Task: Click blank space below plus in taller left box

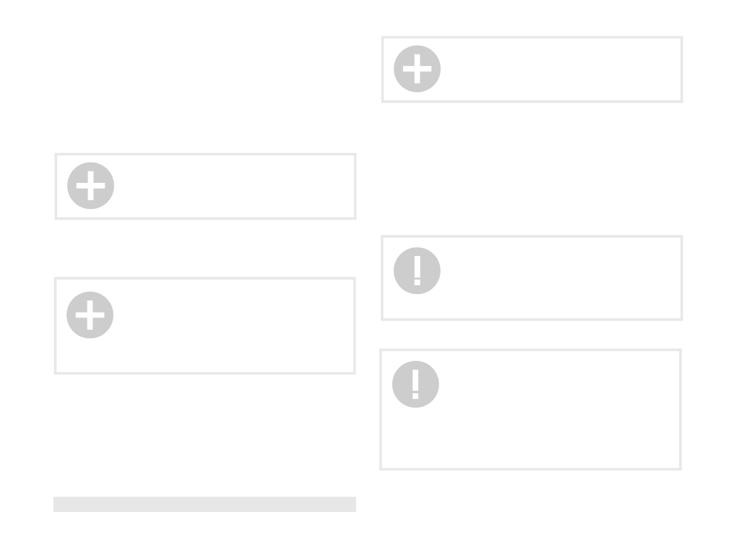Action: point(90,356)
